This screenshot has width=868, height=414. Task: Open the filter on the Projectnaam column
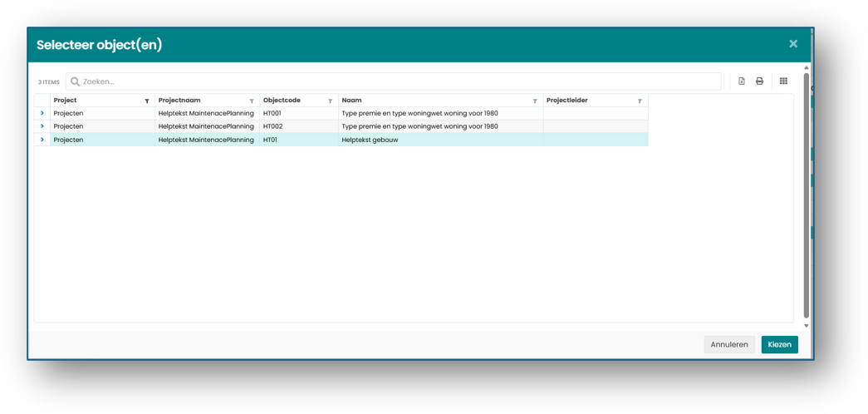click(x=252, y=101)
